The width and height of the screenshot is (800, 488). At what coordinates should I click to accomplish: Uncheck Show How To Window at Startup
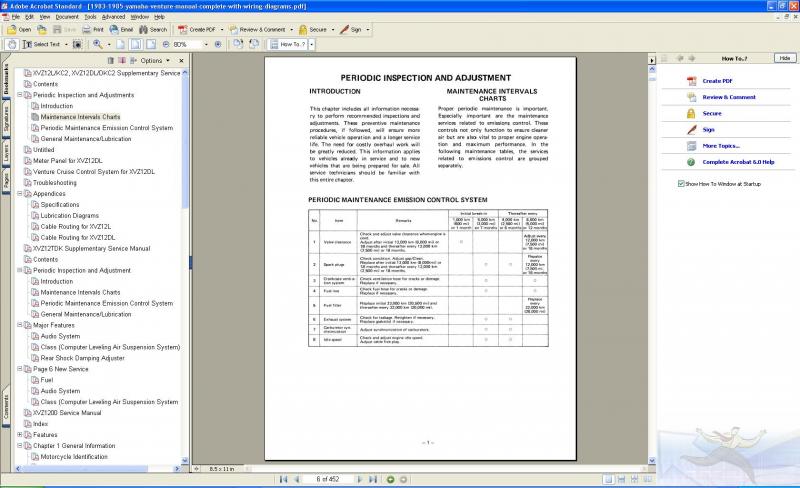(681, 184)
